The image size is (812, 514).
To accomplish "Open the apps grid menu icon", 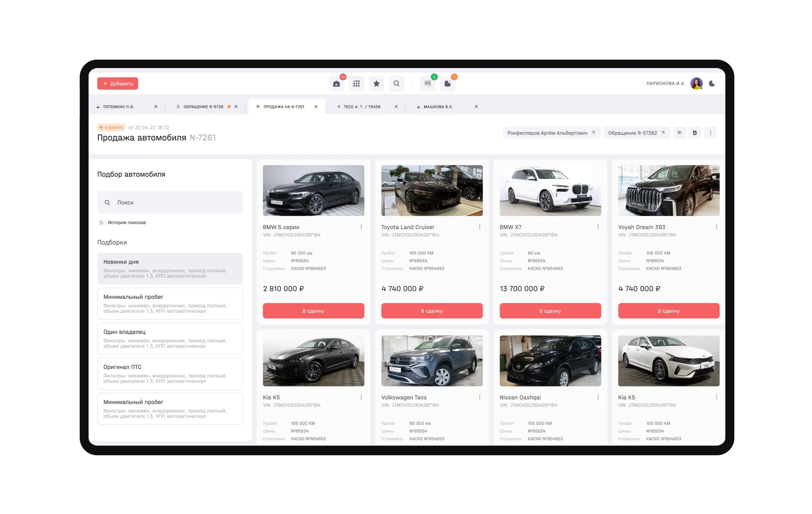I will pos(357,84).
